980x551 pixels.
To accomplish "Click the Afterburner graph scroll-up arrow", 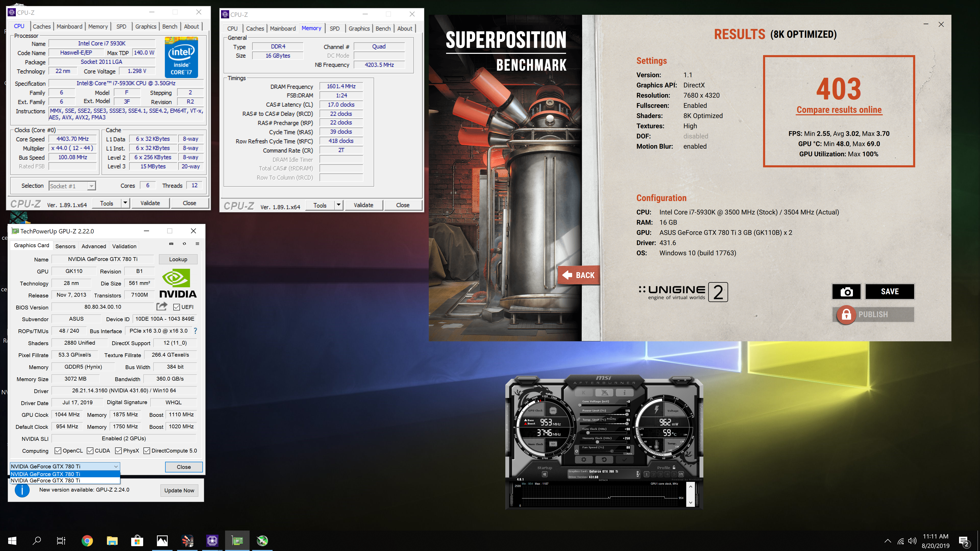I will (691, 487).
